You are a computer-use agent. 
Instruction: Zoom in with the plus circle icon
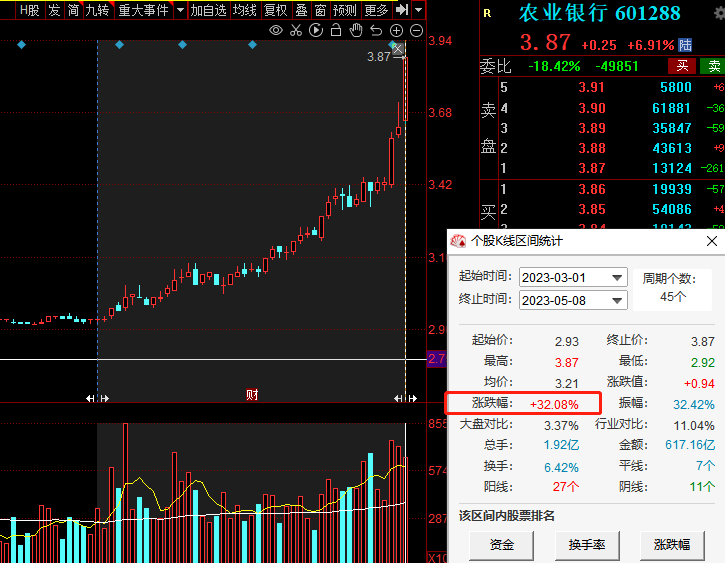click(396, 31)
